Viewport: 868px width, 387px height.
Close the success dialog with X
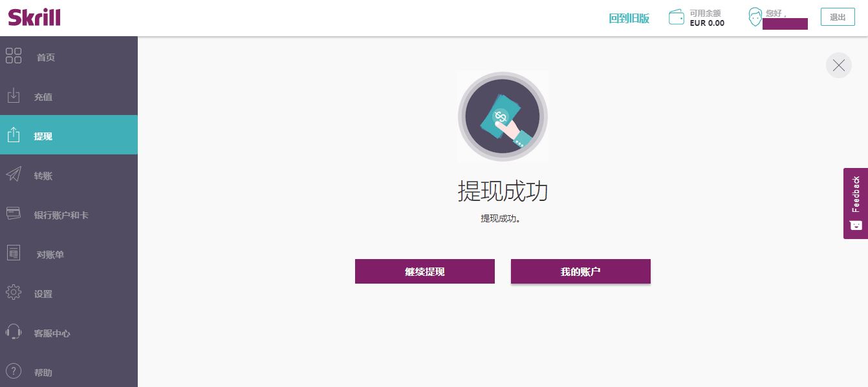[839, 65]
